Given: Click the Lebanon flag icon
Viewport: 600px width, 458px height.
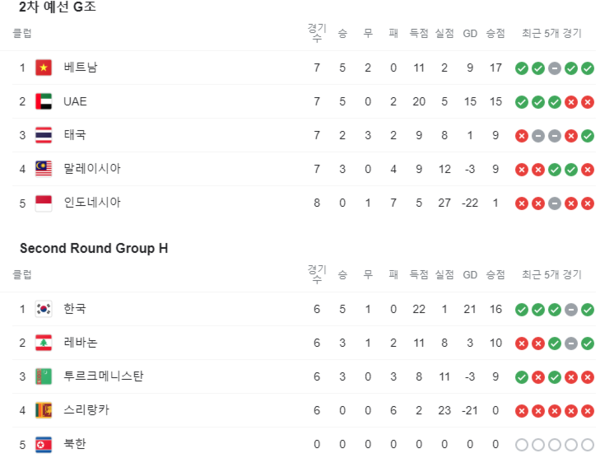Looking at the screenshot, I should pyautogui.click(x=44, y=342).
